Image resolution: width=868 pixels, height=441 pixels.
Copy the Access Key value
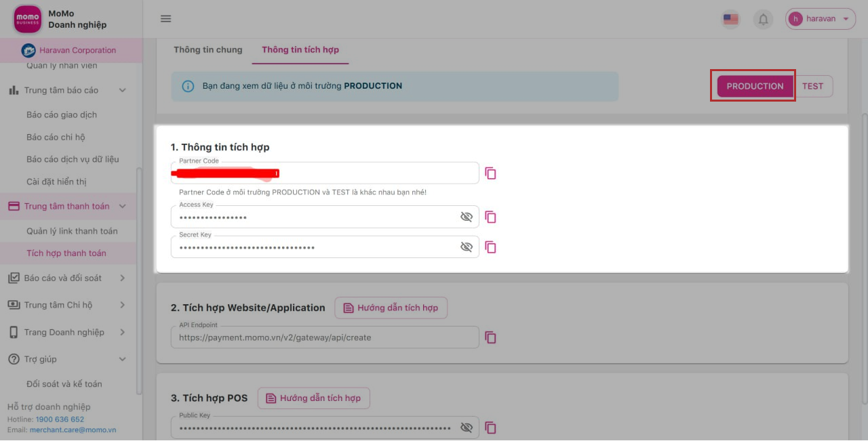click(490, 217)
